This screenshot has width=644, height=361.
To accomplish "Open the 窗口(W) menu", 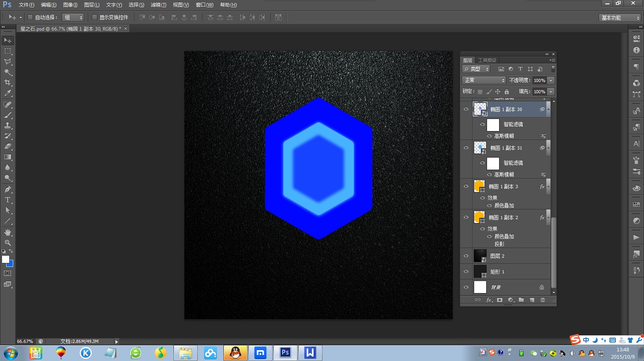I will coord(204,5).
